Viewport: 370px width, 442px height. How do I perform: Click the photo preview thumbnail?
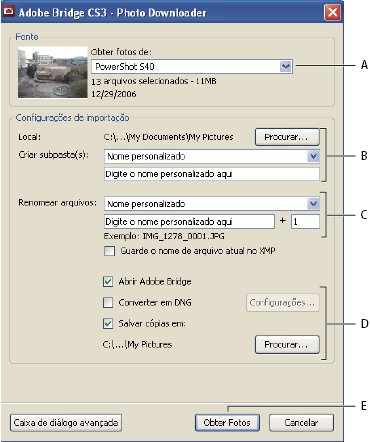pos(53,73)
